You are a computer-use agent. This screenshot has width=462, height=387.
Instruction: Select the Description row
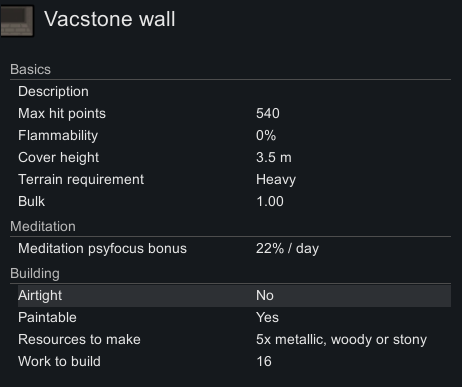coord(234,91)
